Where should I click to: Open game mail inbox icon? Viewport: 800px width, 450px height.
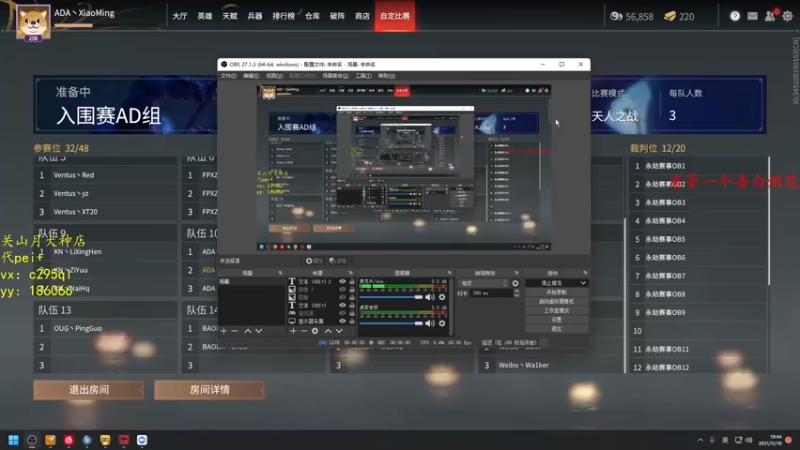click(x=753, y=16)
